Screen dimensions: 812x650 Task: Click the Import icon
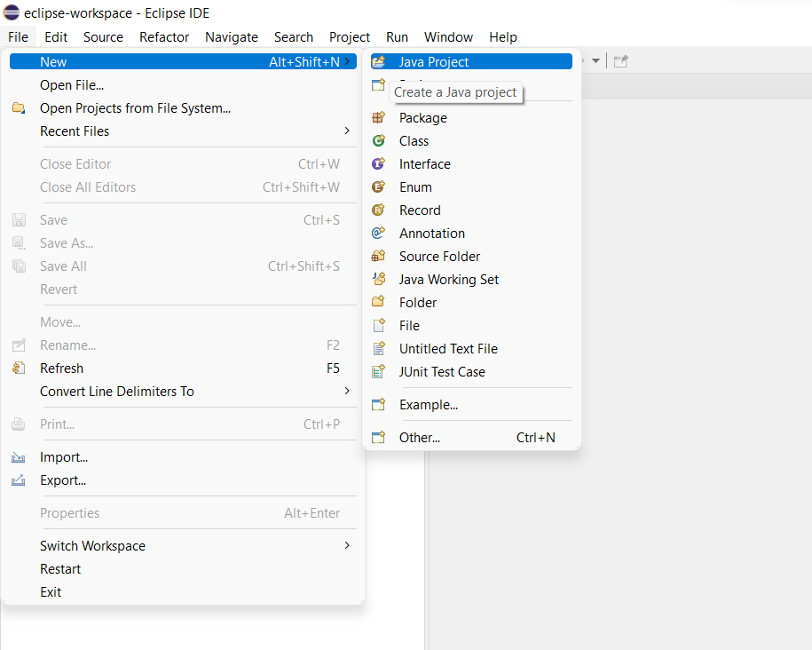tap(19, 457)
